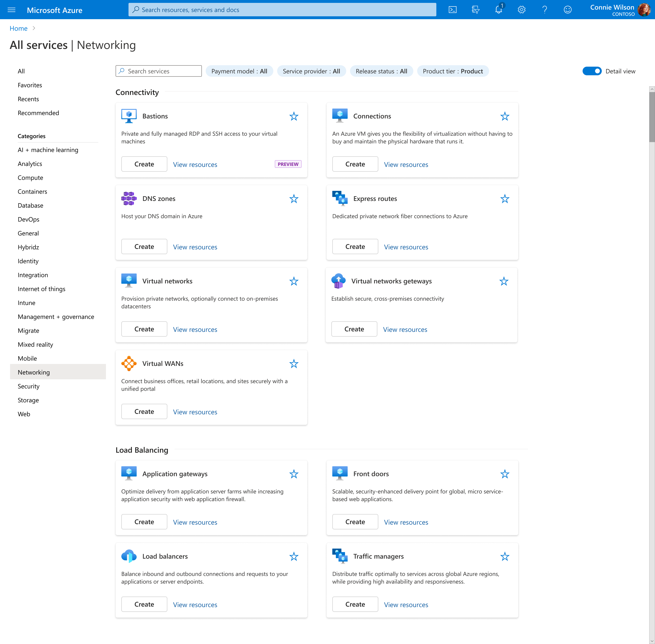Open the Service provider filter

click(x=311, y=71)
